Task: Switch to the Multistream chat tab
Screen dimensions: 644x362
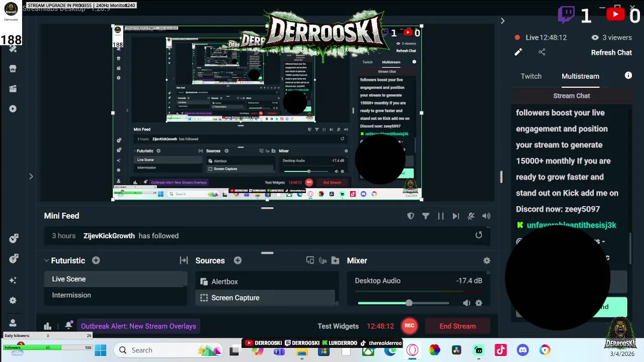Action: point(580,76)
